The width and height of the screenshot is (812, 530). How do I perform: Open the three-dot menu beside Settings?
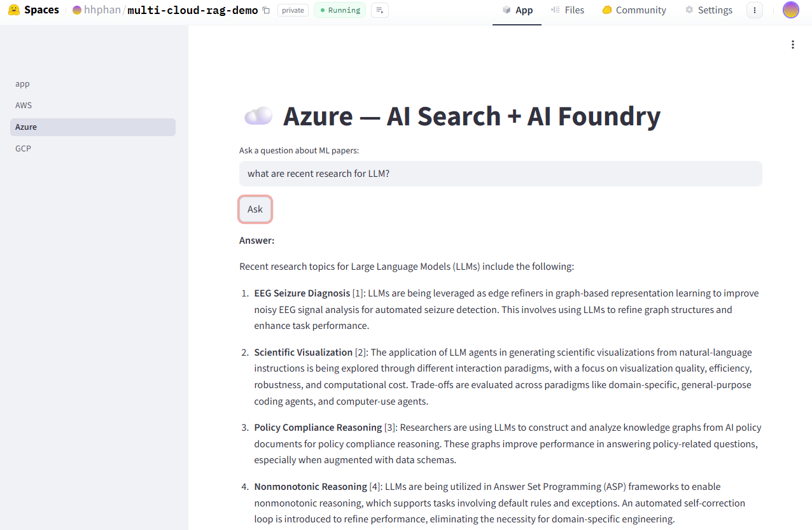(x=755, y=10)
